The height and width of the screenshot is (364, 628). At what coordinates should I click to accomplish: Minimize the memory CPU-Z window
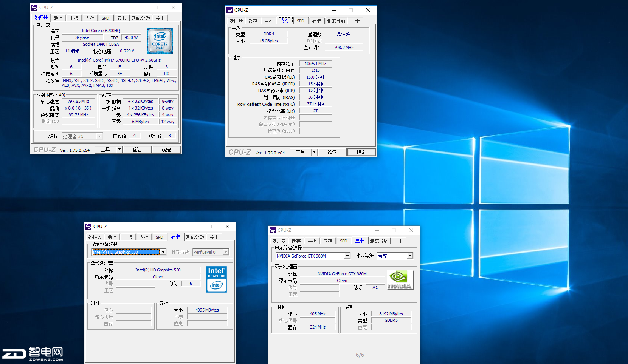coord(333,10)
